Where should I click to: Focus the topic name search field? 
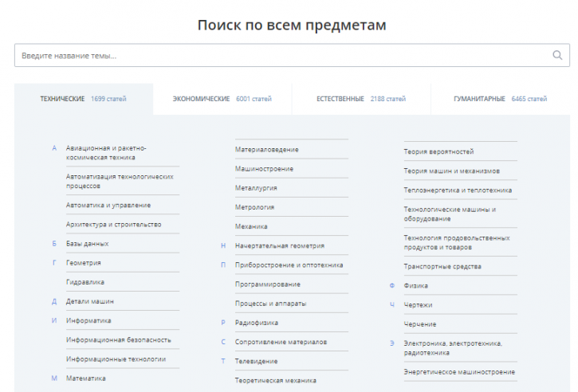[x=292, y=55]
